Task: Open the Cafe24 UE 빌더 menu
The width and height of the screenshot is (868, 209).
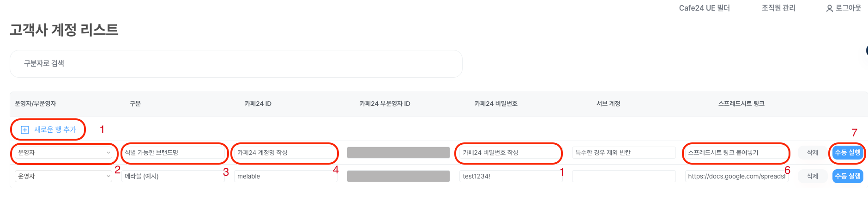Action: tap(704, 8)
